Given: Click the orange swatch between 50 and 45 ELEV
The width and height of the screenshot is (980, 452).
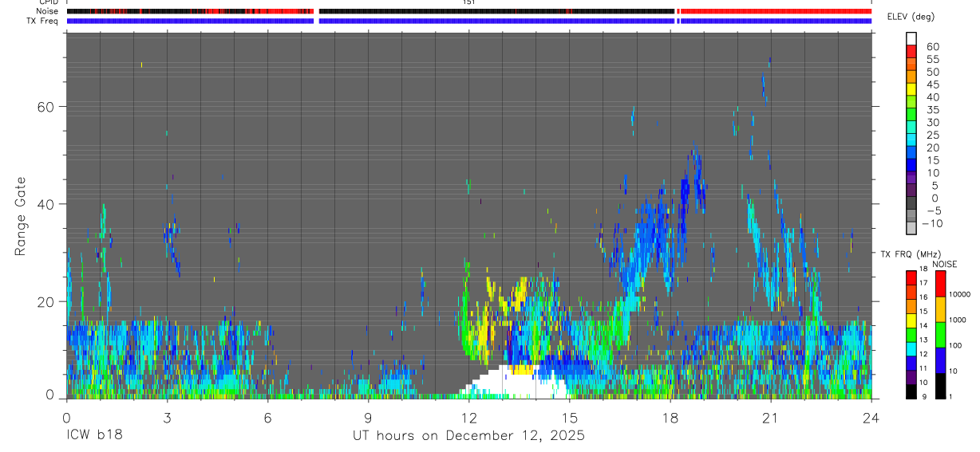Looking at the screenshot, I should point(911,76).
